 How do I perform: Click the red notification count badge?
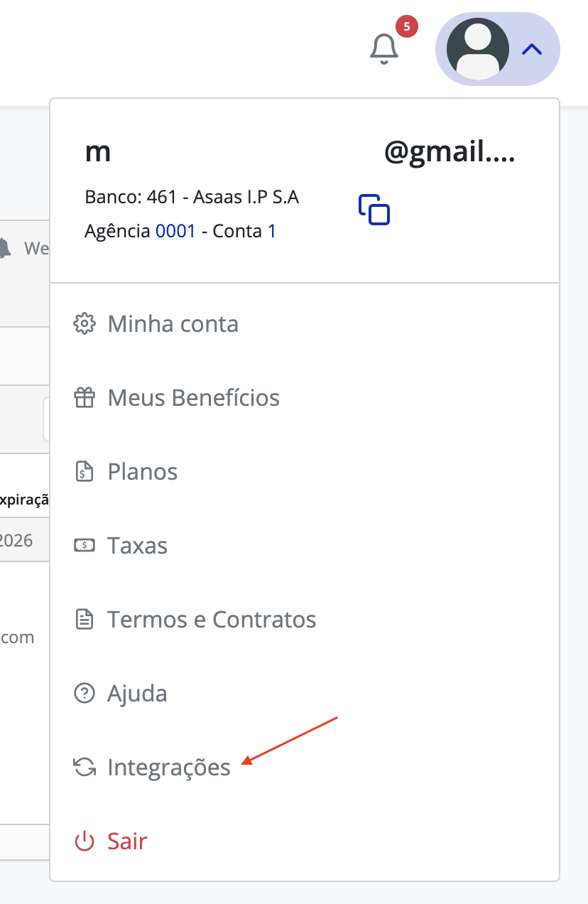pos(406,26)
